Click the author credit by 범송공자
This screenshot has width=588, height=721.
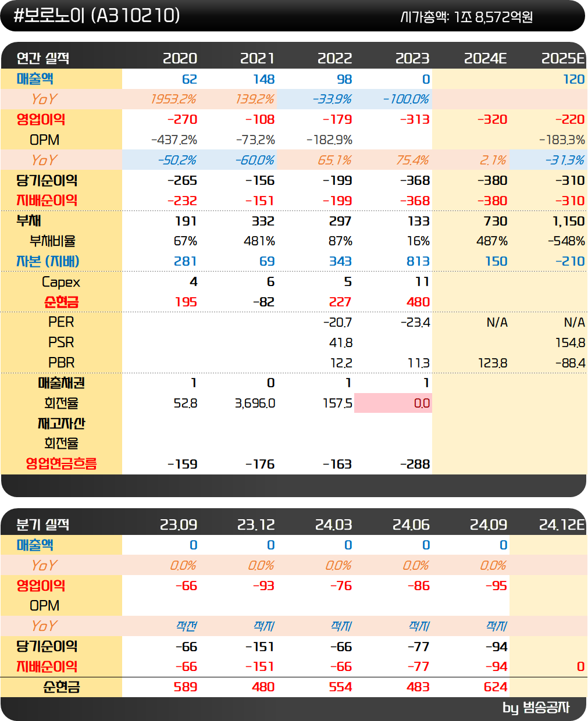click(x=536, y=708)
